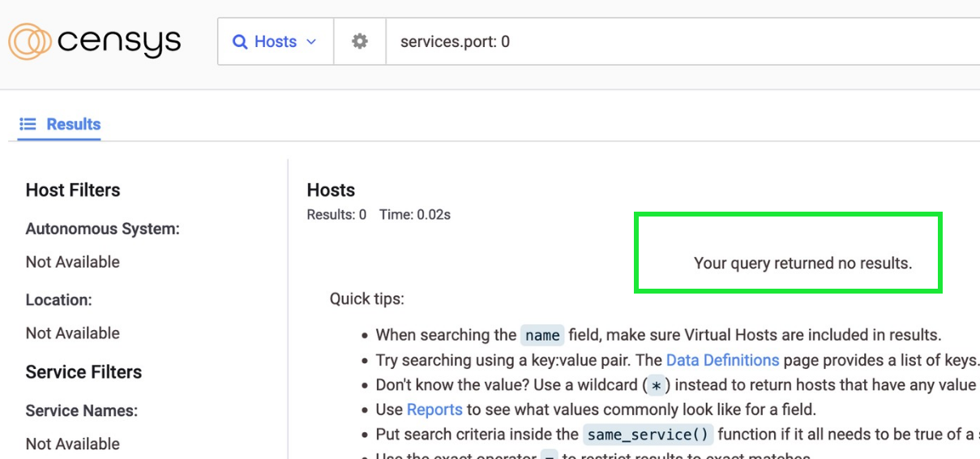
Task: Select the Location filter label
Action: tap(58, 300)
